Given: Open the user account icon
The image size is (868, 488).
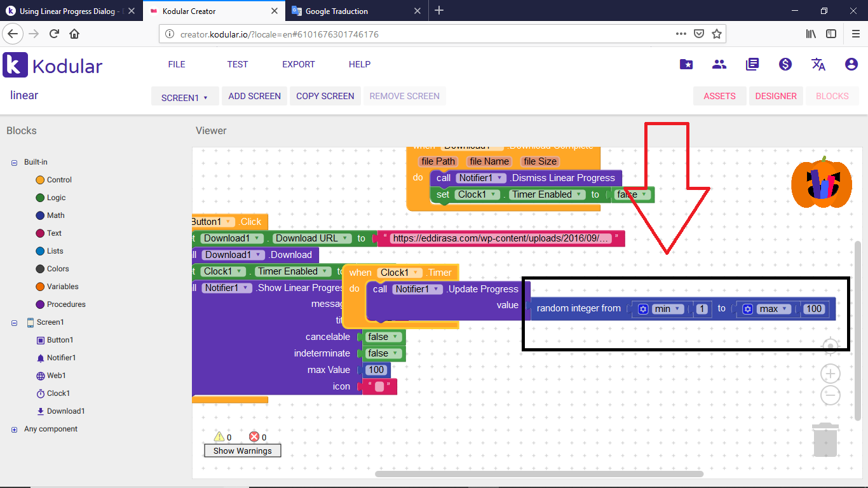Looking at the screenshot, I should pos(851,64).
